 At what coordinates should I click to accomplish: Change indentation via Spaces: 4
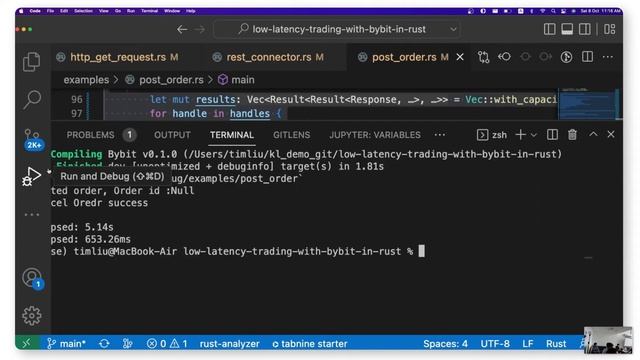[445, 344]
